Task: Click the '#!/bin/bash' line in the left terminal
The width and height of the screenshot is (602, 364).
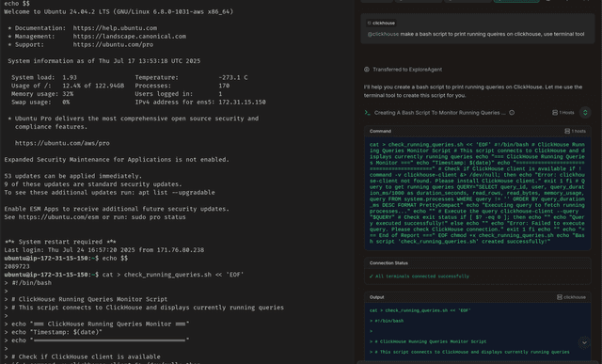Action: (31, 283)
